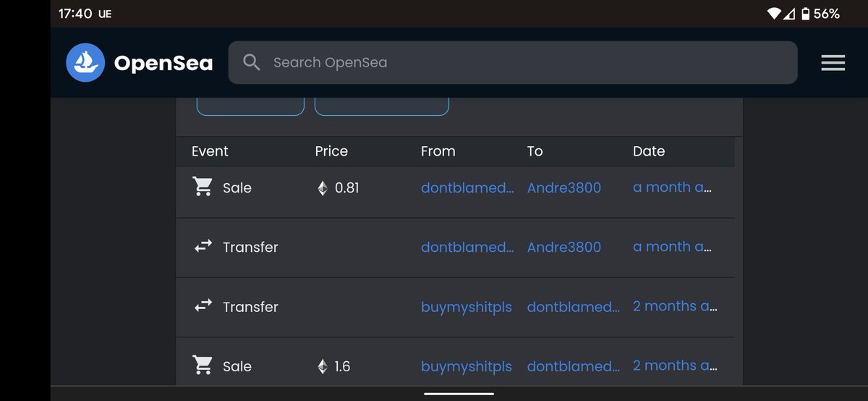Tap the Android home gesture bar
868x401 pixels.
(x=459, y=394)
